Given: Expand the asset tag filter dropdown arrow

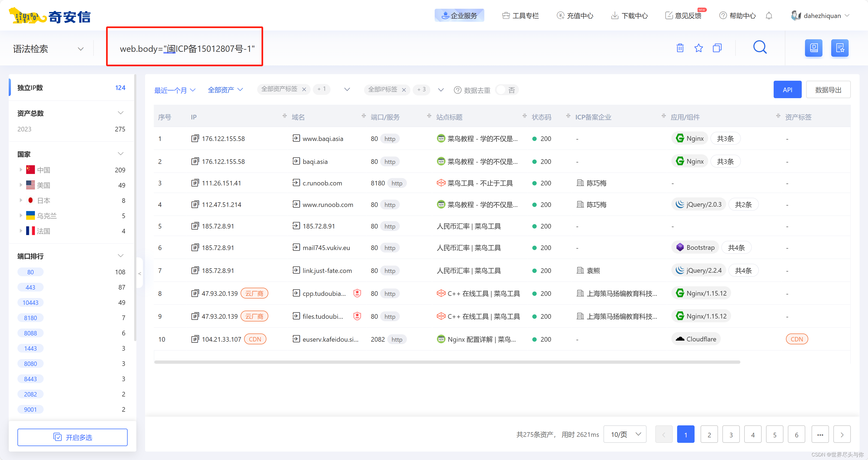Looking at the screenshot, I should pos(347,89).
